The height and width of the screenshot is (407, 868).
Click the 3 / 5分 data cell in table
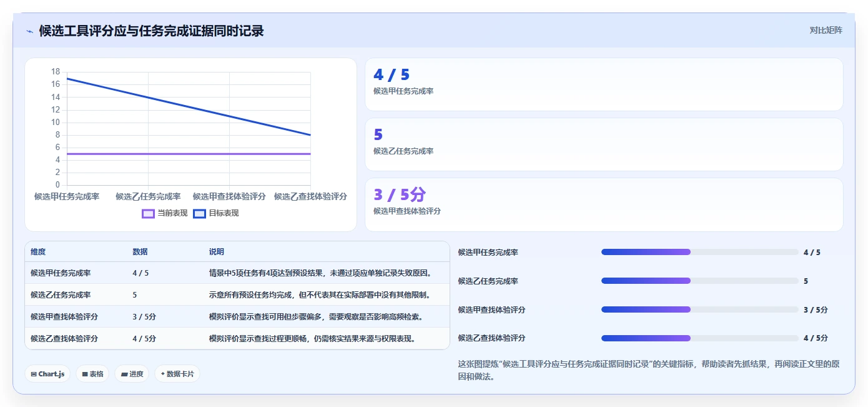tap(144, 317)
